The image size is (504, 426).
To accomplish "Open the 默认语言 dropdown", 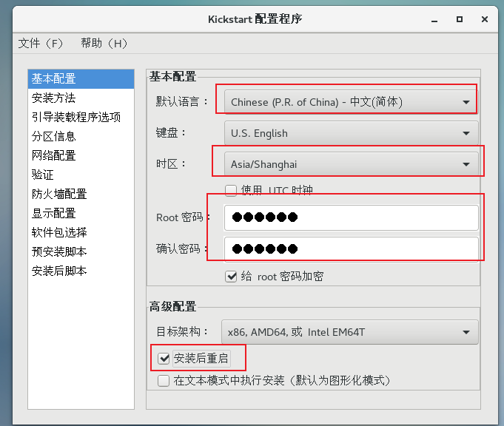I will coord(351,102).
